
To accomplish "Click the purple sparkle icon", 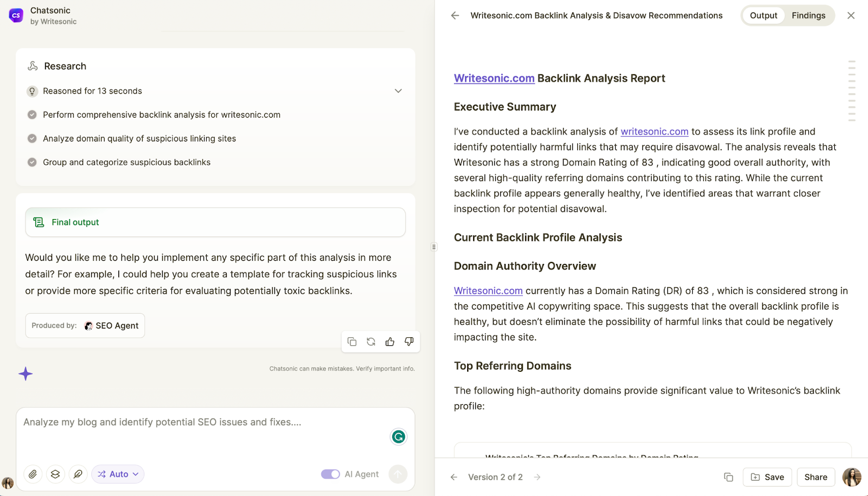I will click(25, 374).
